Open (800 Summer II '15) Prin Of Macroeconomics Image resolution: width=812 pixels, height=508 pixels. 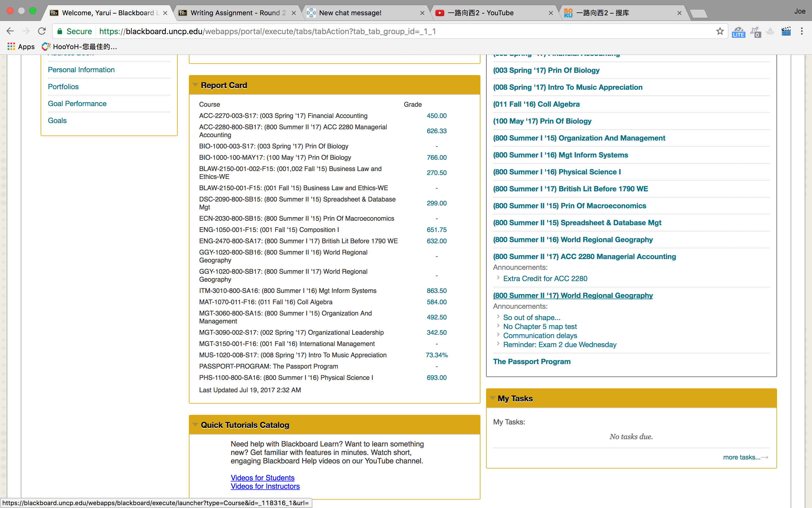(x=570, y=206)
